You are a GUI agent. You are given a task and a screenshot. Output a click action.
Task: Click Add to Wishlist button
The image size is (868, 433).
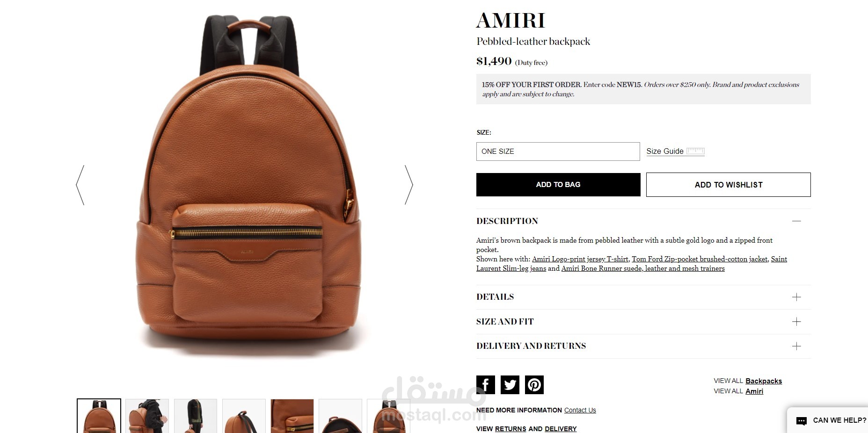(729, 185)
